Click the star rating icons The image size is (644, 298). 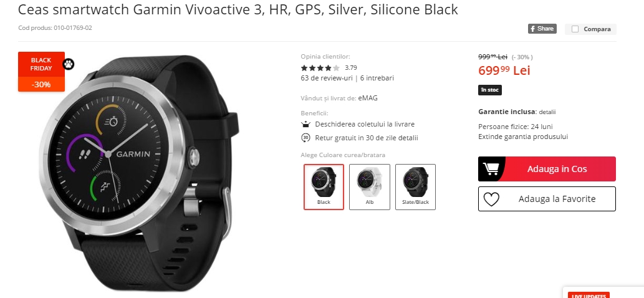[320, 68]
